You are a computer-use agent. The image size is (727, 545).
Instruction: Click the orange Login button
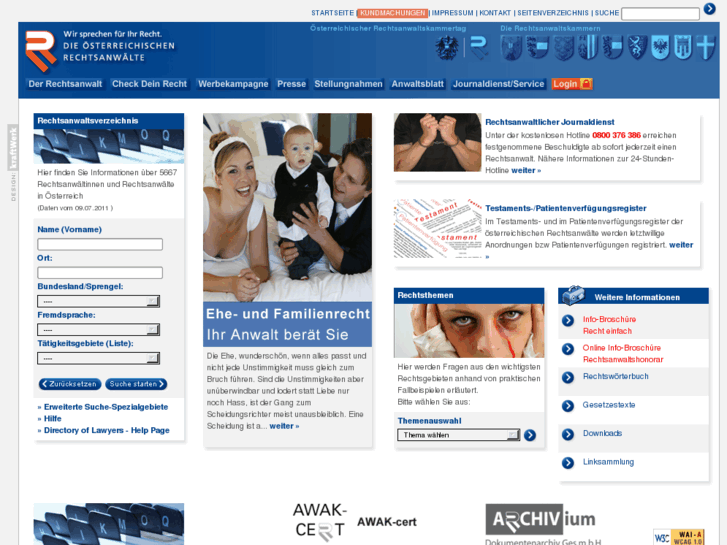[x=572, y=84]
